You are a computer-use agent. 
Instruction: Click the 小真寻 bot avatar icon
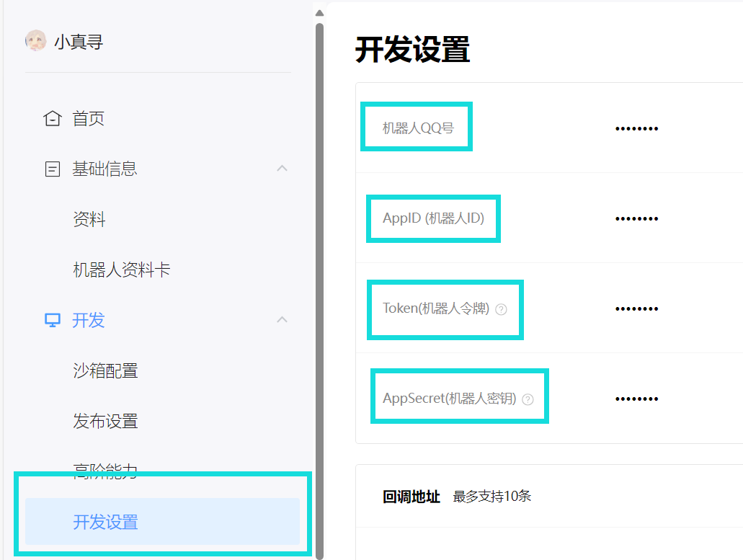(x=35, y=41)
